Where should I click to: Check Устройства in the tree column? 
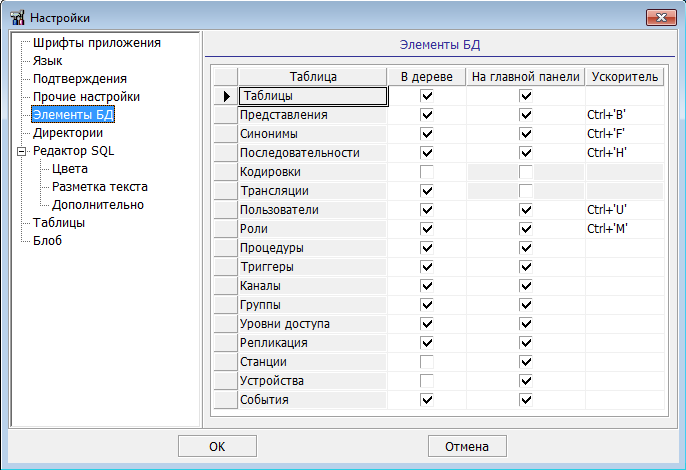click(427, 381)
